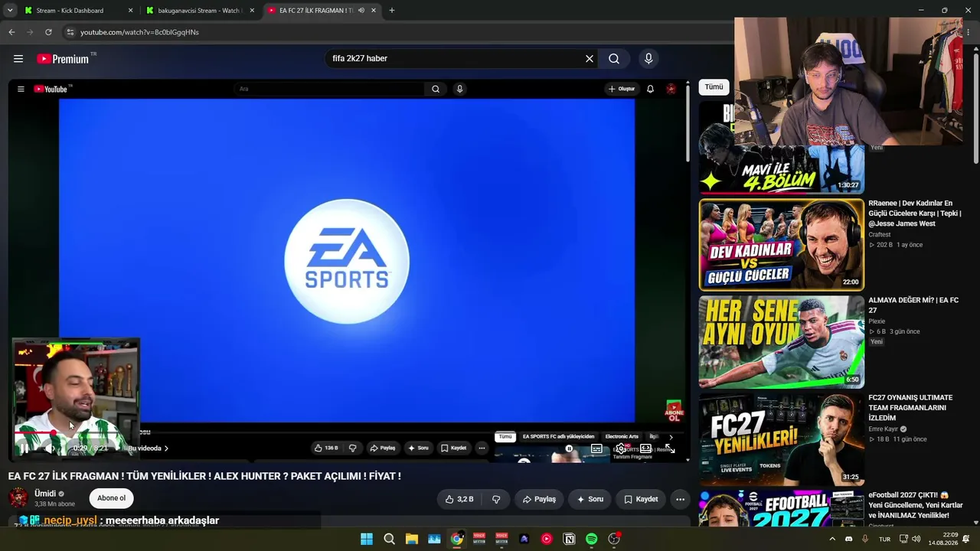The width and height of the screenshot is (980, 551).
Task: Click the inner video's Oluştur button
Action: [x=622, y=89]
